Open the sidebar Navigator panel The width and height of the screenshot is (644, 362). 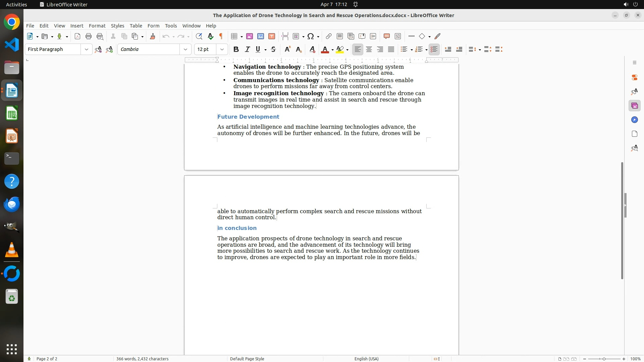(634, 120)
